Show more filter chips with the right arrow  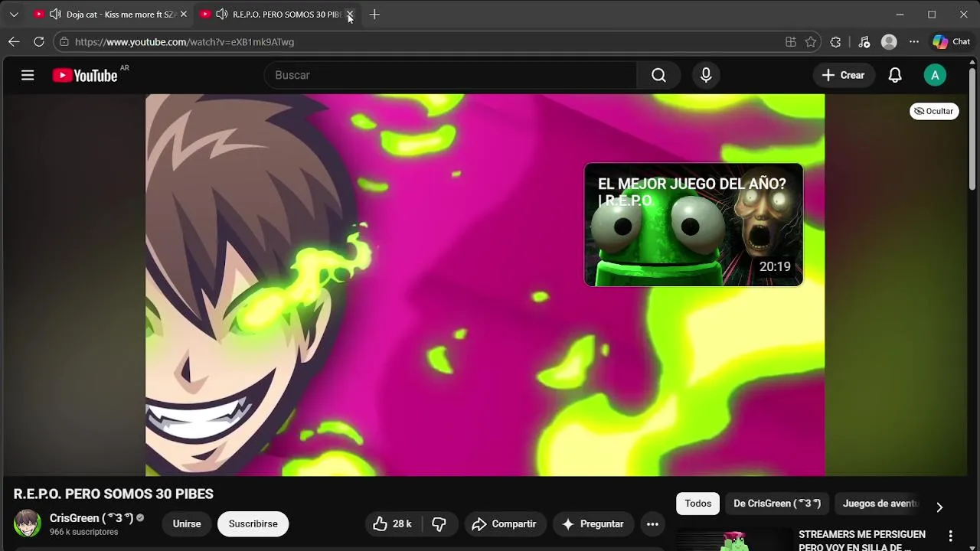(x=939, y=507)
